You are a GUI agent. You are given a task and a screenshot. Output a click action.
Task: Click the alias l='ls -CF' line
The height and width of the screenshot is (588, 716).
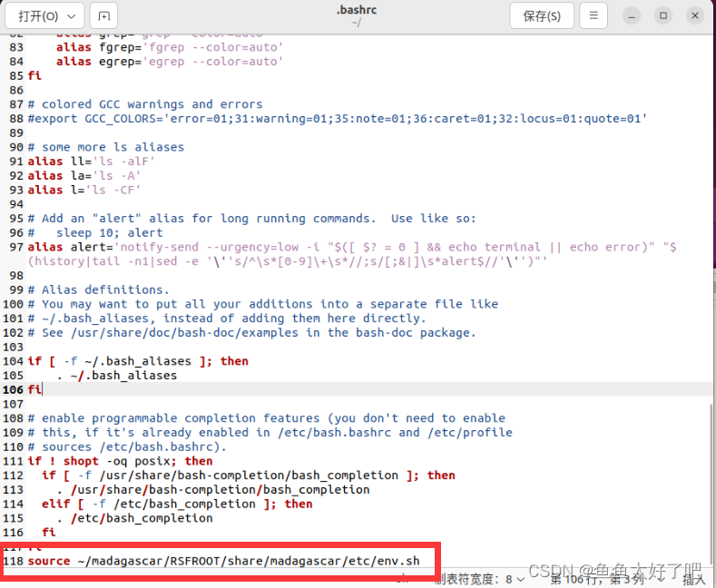pos(84,190)
